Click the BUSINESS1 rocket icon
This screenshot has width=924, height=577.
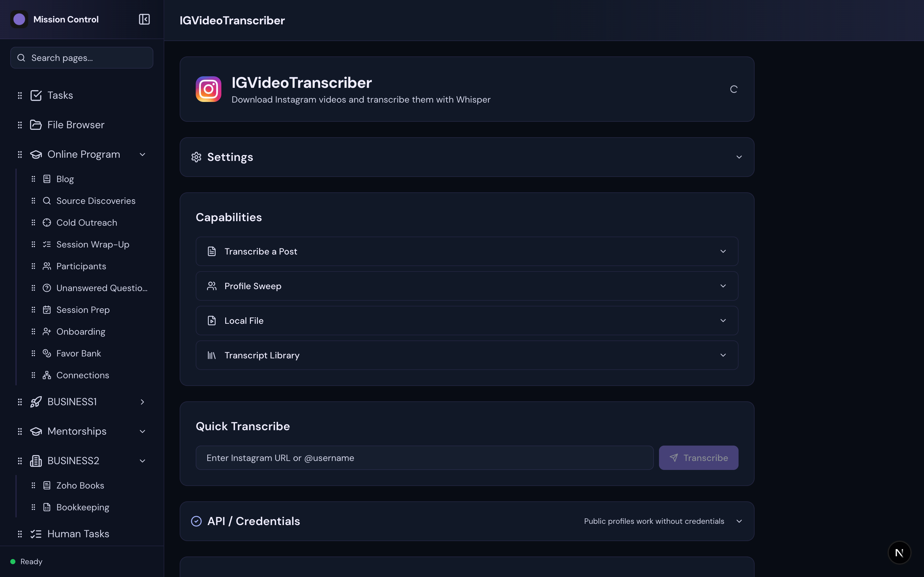pyautogui.click(x=36, y=401)
